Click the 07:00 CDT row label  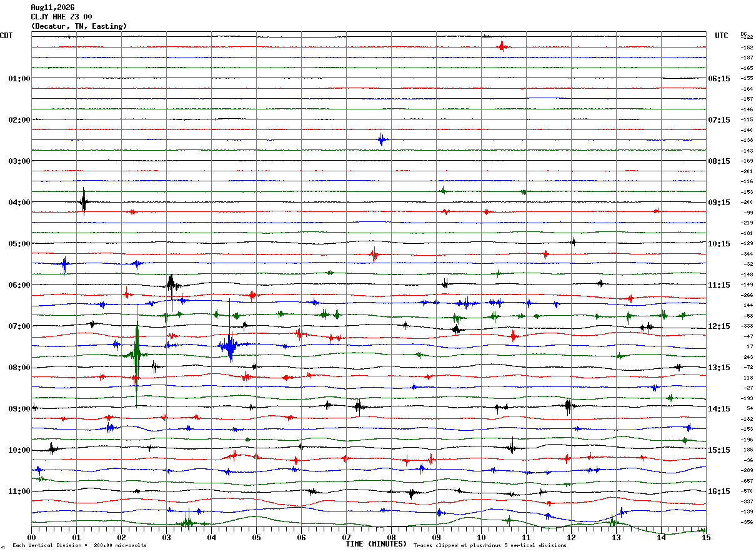click(x=19, y=326)
